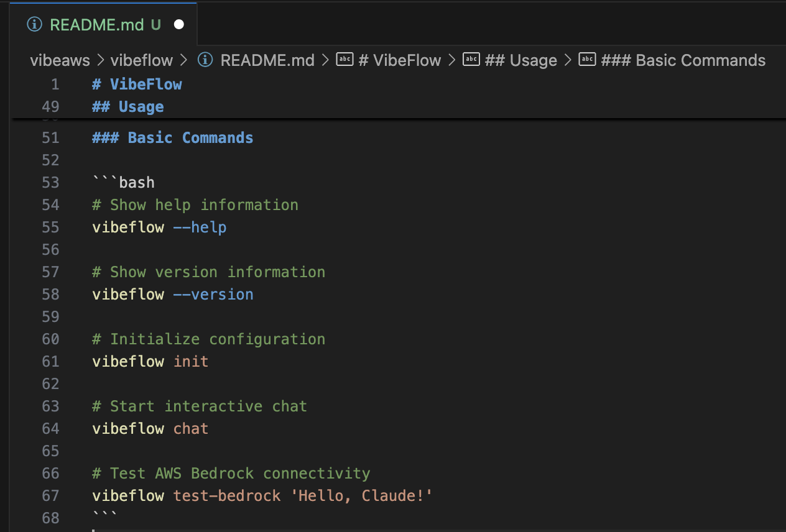Screen dimensions: 786x532
Task: Click symbol icon before ### Basic Commands breadcrumb
Action: click(x=588, y=60)
